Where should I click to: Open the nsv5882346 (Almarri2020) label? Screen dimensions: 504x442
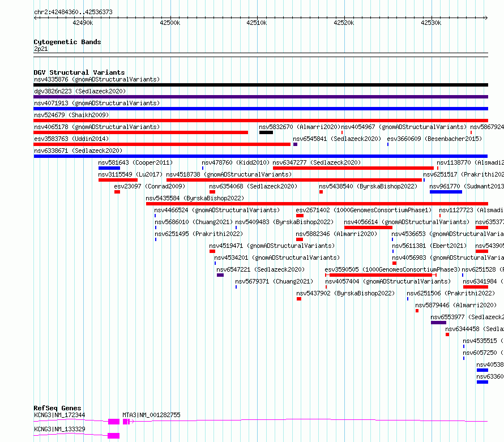tap(336, 234)
